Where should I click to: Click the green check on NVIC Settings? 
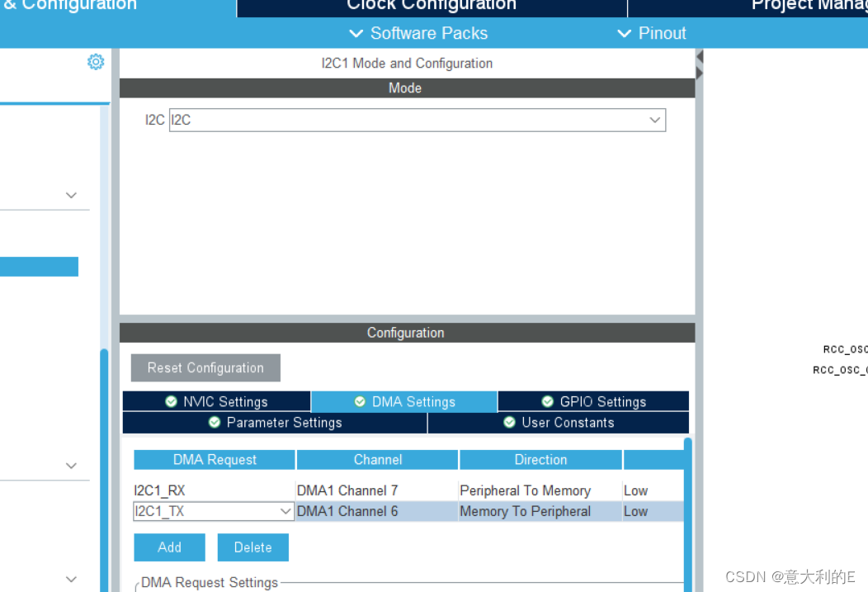170,401
